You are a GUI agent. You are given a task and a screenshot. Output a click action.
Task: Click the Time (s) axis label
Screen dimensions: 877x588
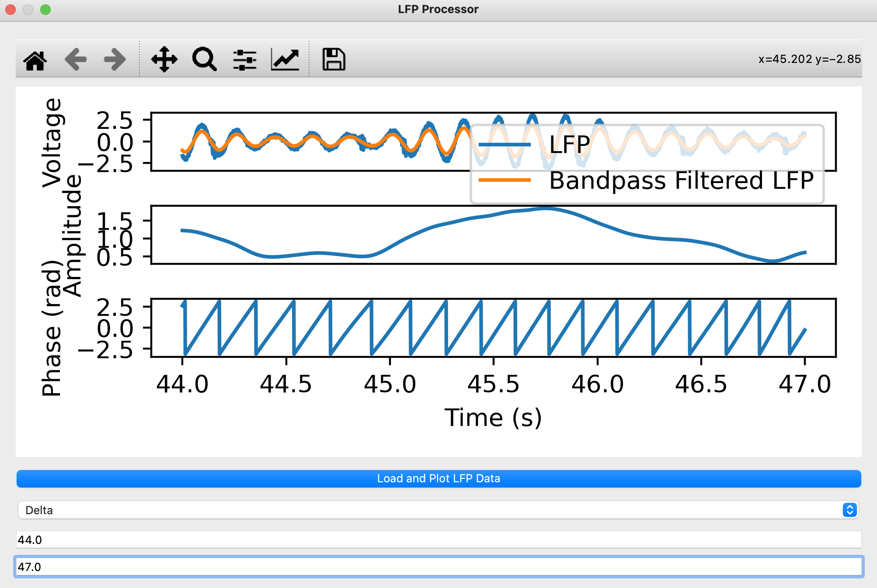coord(493,418)
